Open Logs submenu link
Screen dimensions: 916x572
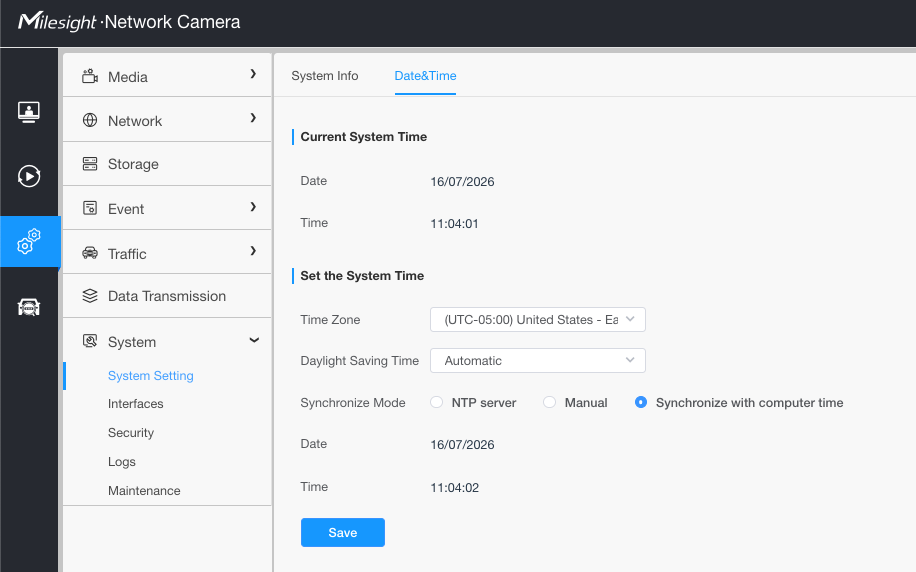coord(122,462)
